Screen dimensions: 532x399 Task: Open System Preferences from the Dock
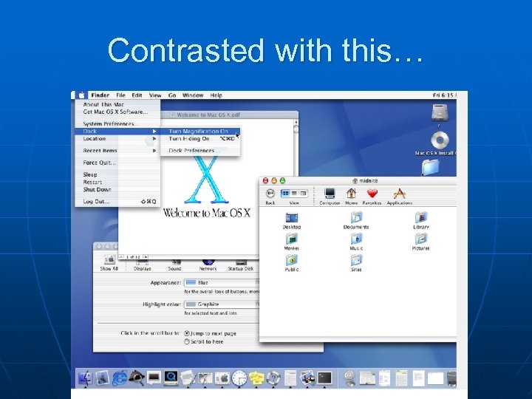pyautogui.click(x=222, y=378)
